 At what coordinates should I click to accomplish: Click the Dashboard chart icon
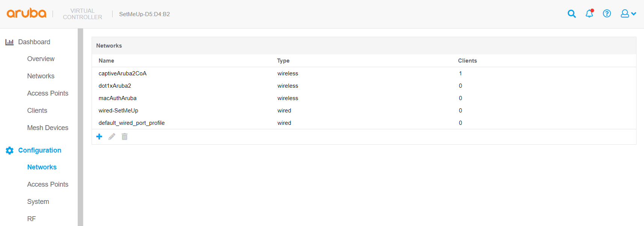coord(9,42)
